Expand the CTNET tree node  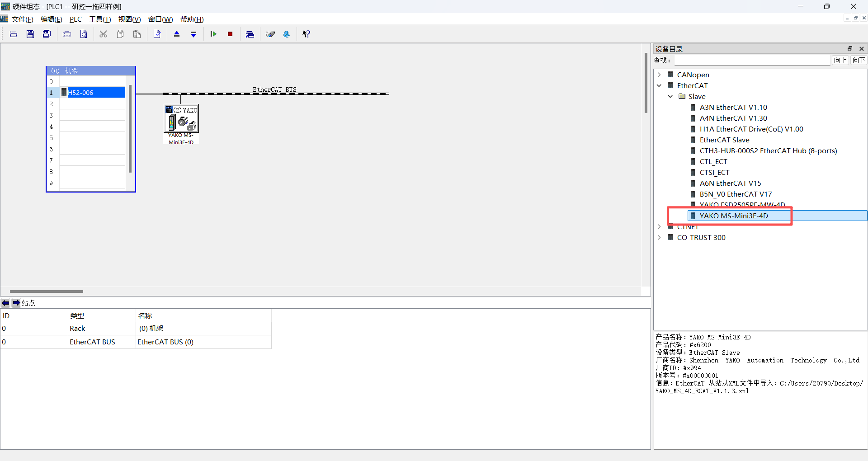659,226
